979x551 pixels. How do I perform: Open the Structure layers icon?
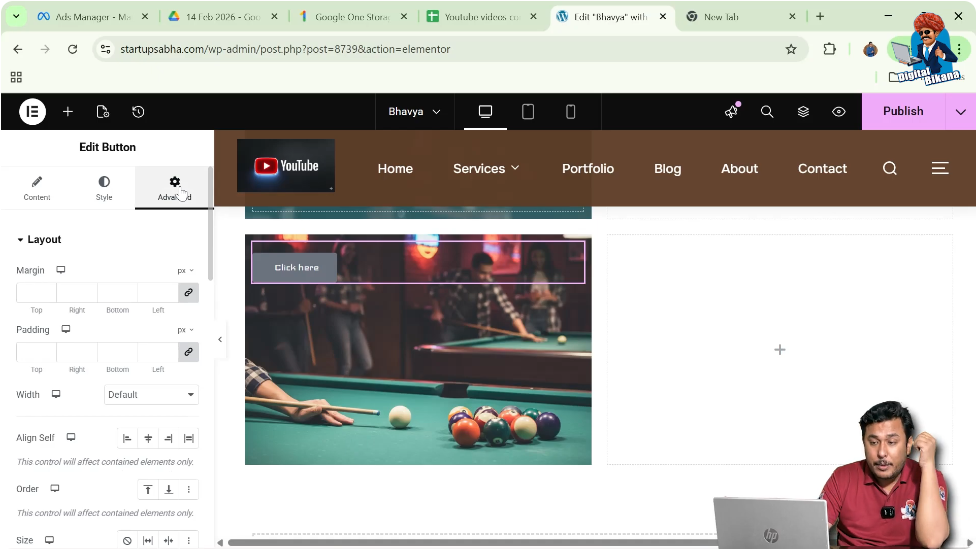803,112
